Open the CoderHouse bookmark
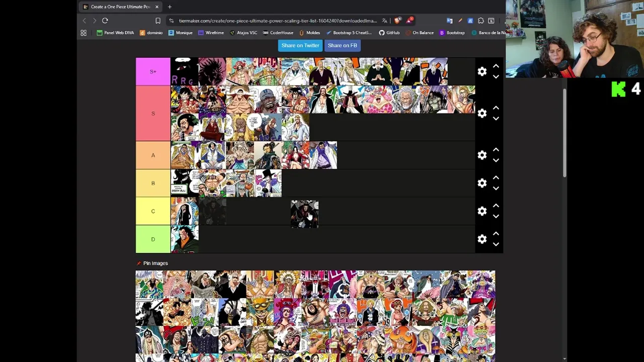This screenshot has height=362, width=644. tap(278, 33)
